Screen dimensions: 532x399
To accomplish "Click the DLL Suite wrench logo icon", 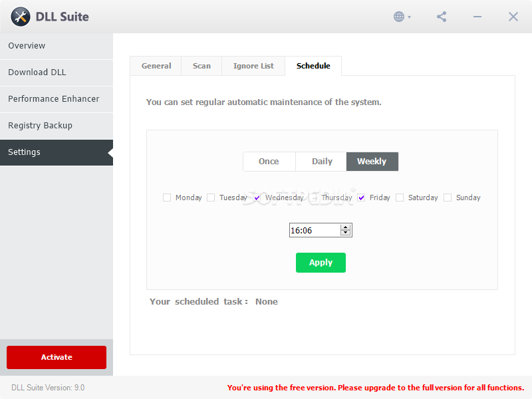I will [x=21, y=17].
